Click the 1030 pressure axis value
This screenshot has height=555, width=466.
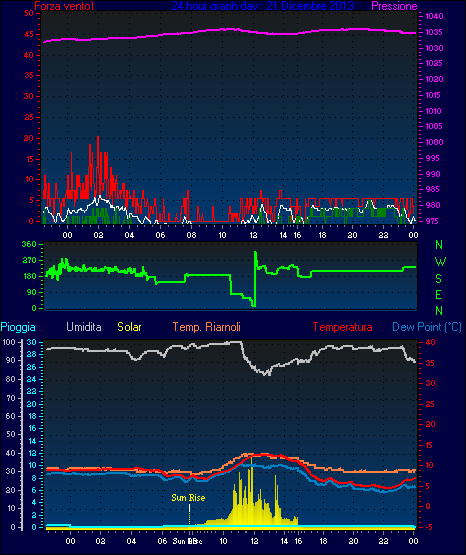click(434, 48)
